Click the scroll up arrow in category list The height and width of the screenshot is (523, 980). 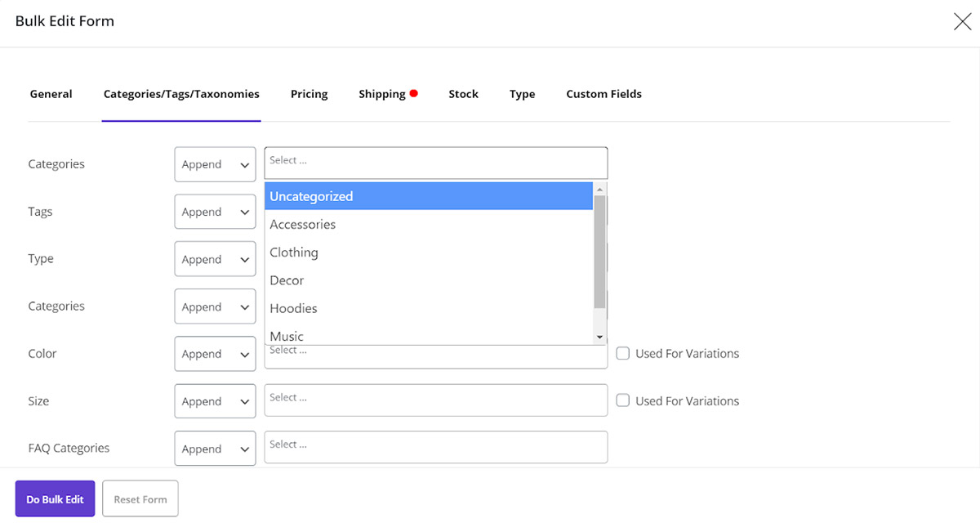point(599,190)
